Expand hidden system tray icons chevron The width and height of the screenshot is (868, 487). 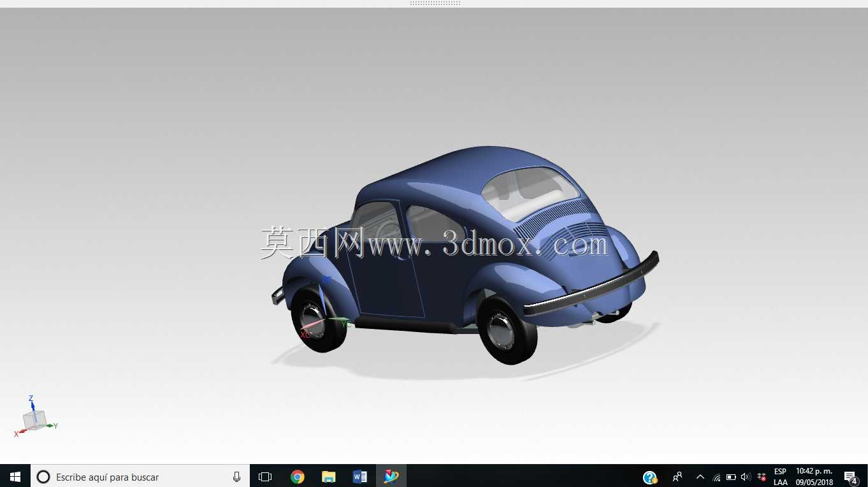click(700, 477)
